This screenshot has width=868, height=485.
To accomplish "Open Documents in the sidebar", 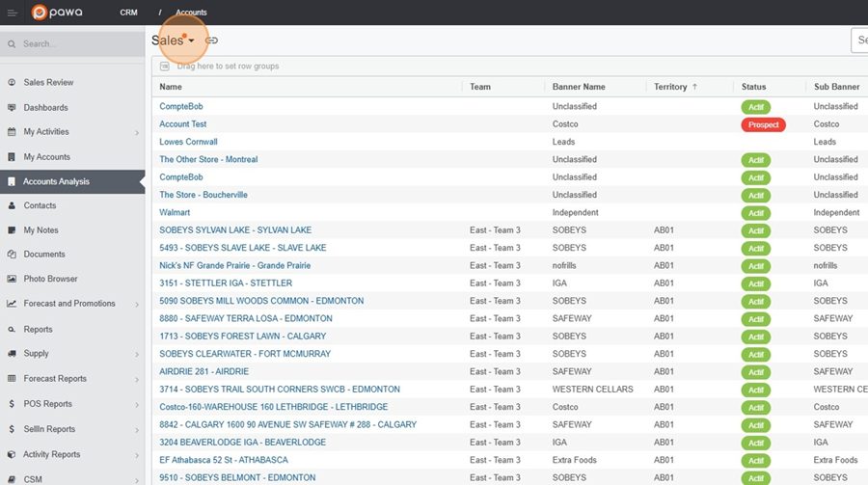I will (x=44, y=255).
